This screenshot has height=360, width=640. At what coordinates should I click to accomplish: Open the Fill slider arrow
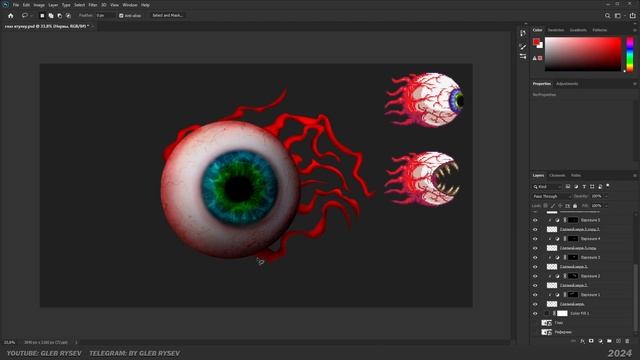(x=606, y=206)
